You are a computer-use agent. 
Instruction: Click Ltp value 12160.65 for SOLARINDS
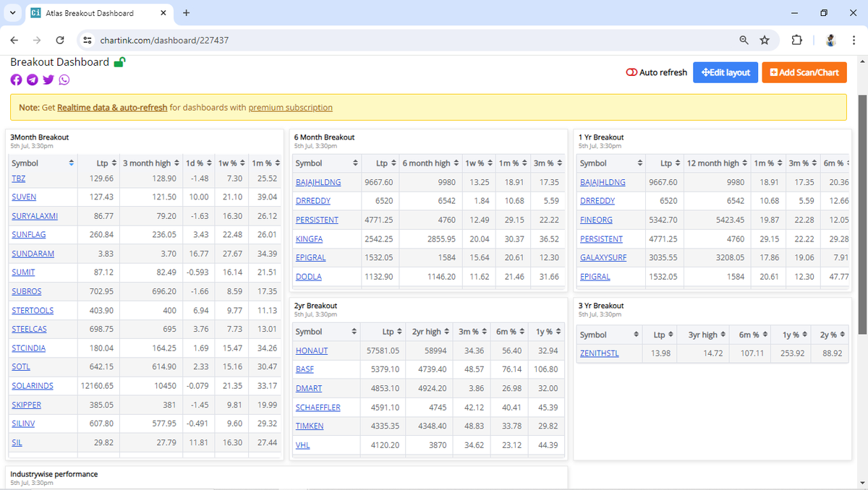[97, 385]
